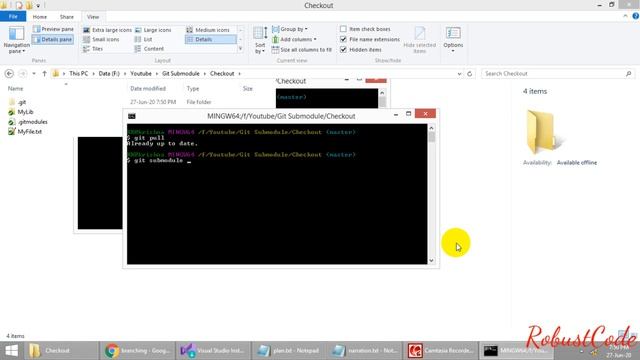640x360 pixels.
Task: Open Visual Studio Installer taskbar item
Action: click(213, 351)
